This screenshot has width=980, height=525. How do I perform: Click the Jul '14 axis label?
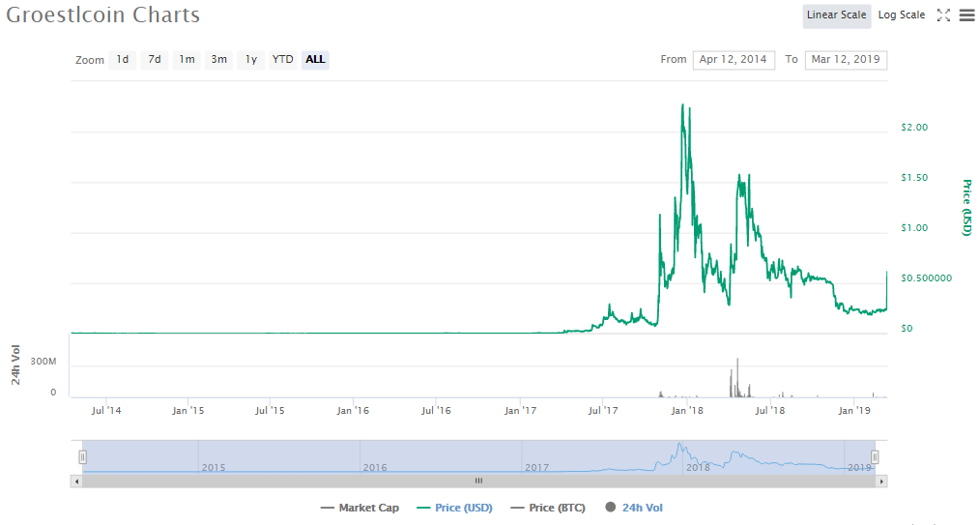[x=106, y=411]
